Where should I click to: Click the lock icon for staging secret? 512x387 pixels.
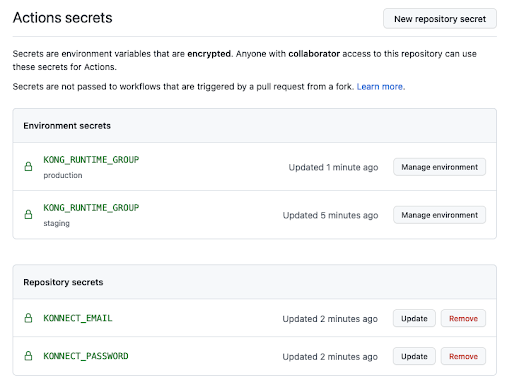pos(29,214)
